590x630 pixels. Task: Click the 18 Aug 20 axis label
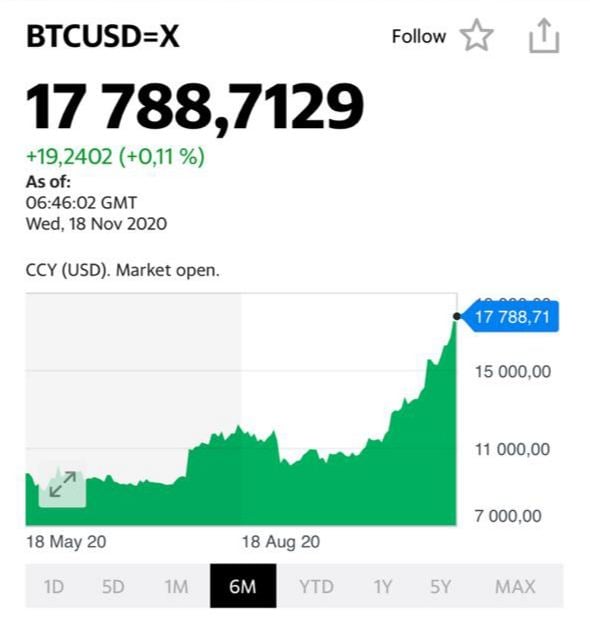281,542
